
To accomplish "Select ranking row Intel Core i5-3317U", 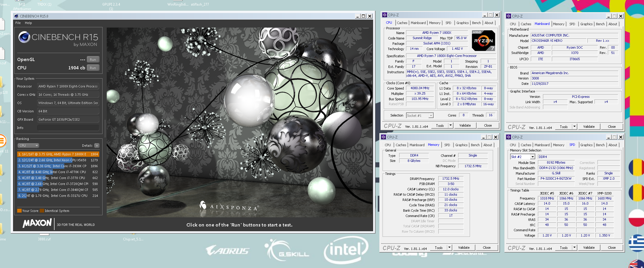I will click(x=58, y=196).
